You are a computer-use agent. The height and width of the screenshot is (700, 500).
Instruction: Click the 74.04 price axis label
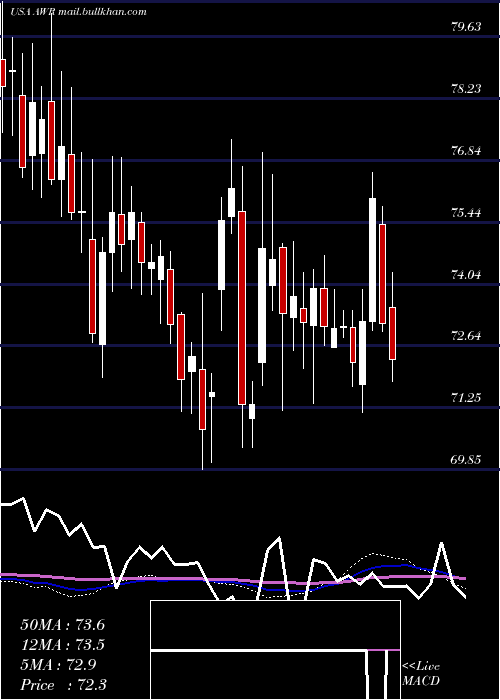tap(466, 274)
